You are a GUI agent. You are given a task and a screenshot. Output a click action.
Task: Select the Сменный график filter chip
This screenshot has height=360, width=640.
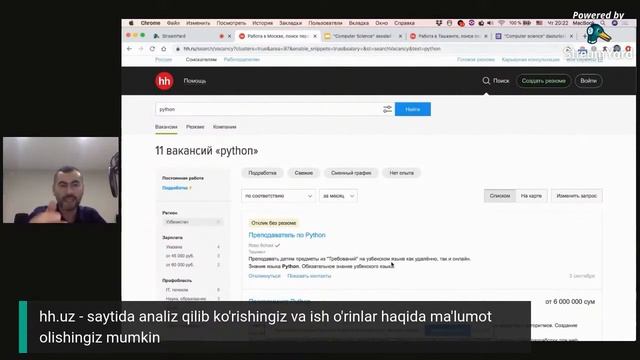pos(351,173)
